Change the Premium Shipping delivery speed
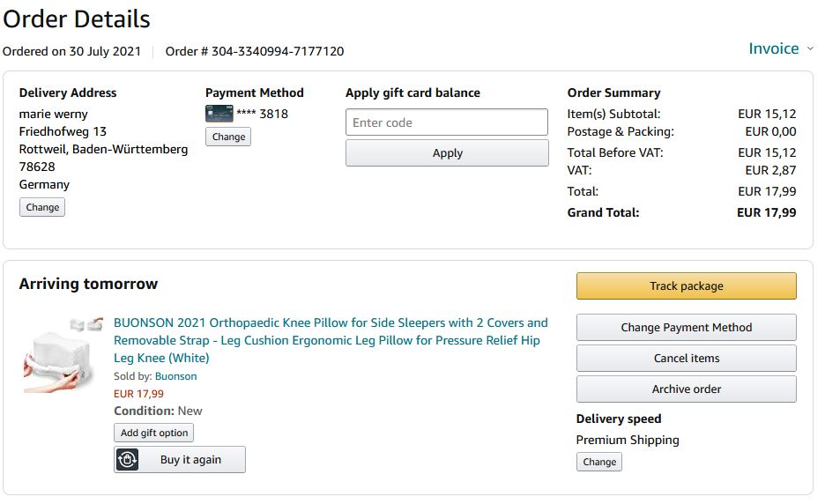This screenshot has height=504, width=825. pos(599,462)
